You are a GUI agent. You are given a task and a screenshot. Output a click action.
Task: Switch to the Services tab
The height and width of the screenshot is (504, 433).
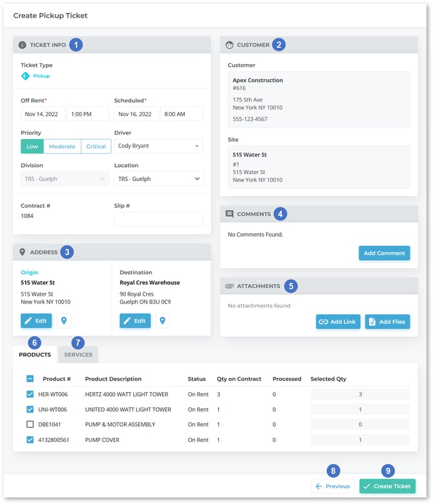(x=78, y=355)
